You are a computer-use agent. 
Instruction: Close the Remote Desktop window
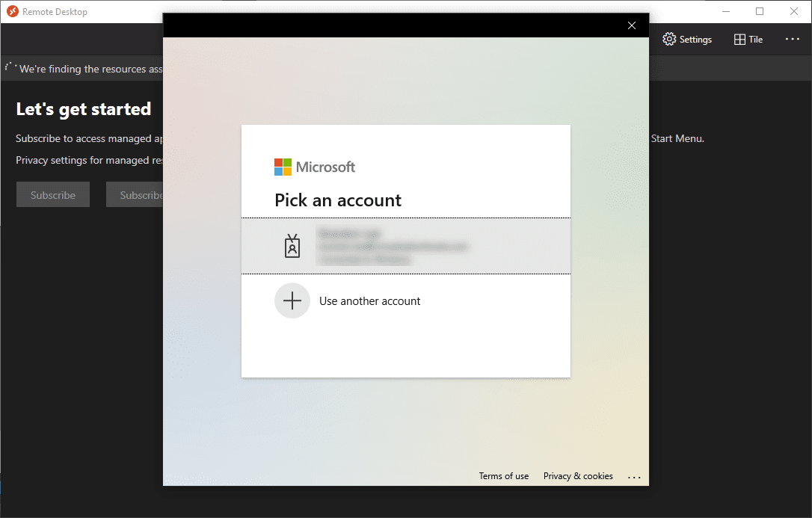[x=794, y=11]
